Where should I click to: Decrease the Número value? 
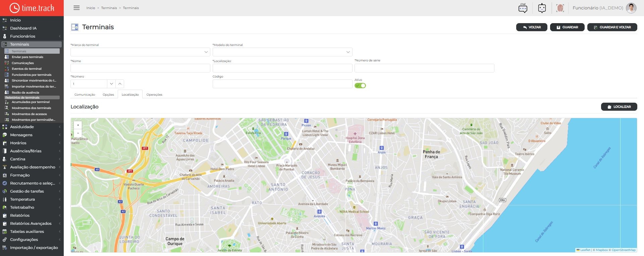111,84
